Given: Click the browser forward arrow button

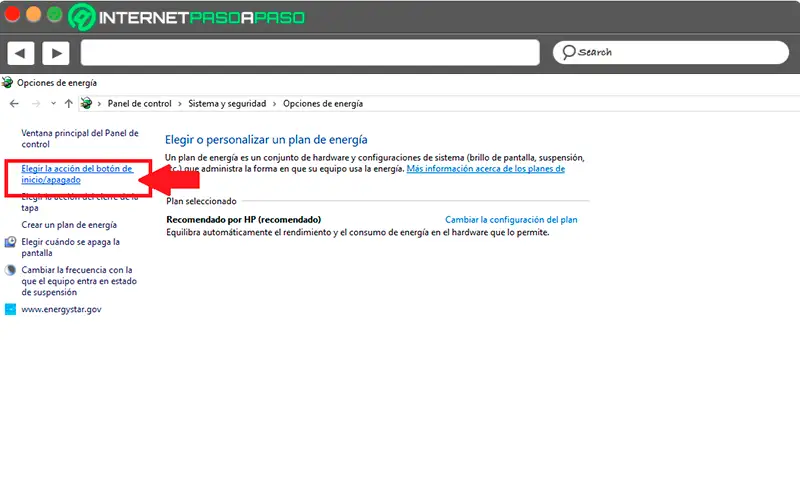Looking at the screenshot, I should (x=56, y=53).
